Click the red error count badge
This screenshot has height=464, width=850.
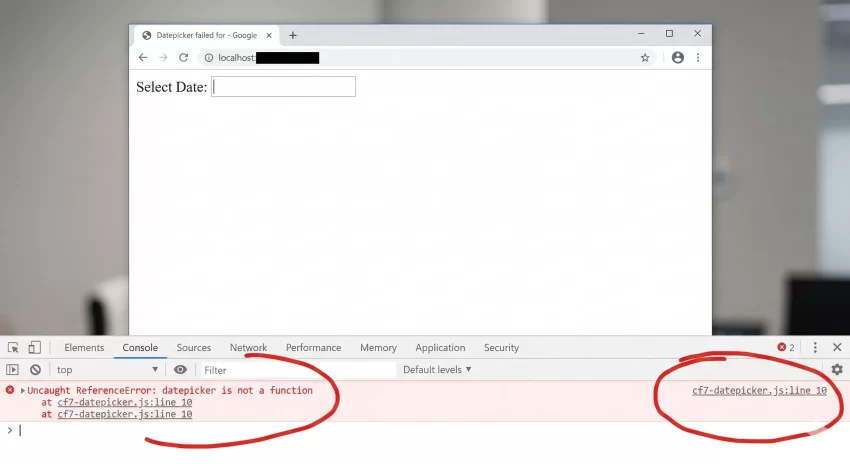785,347
